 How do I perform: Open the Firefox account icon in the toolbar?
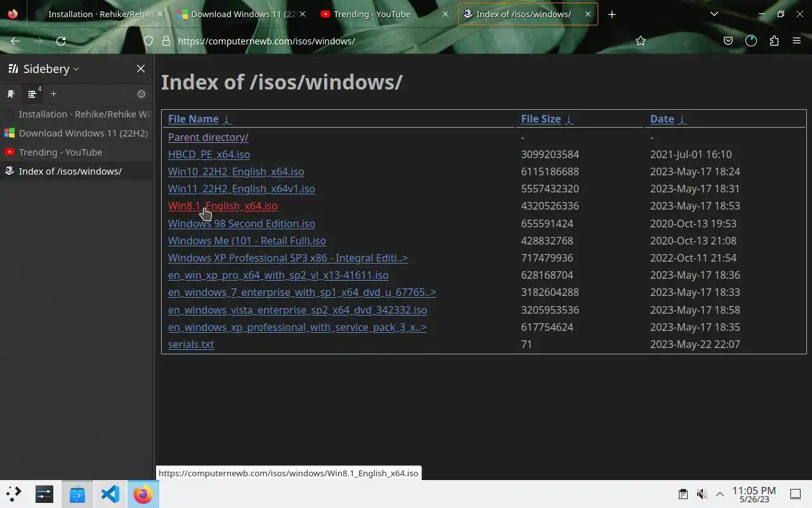point(751,41)
